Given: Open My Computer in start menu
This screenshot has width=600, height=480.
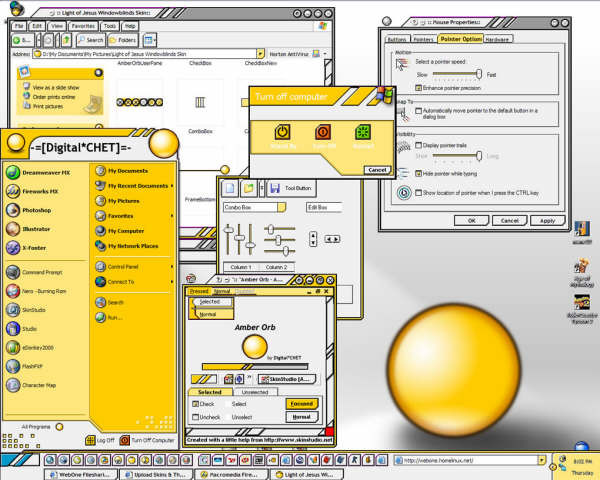Looking at the screenshot, I should pyautogui.click(x=120, y=231).
